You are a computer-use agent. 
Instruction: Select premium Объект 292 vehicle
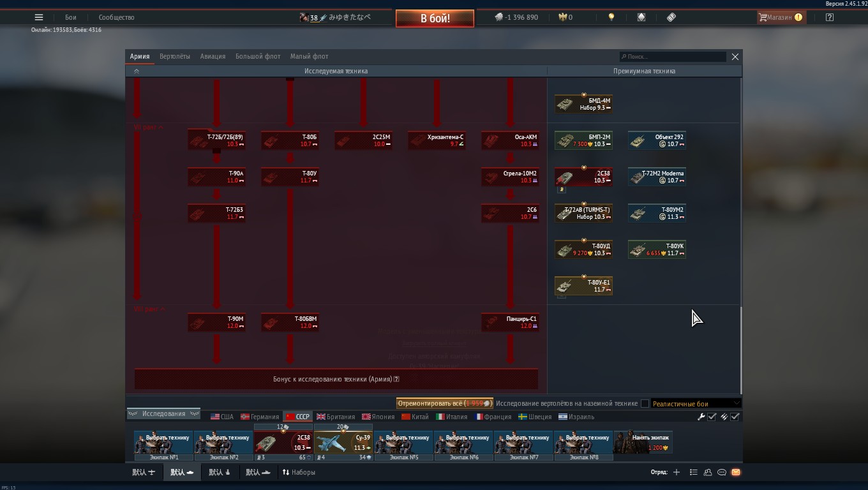(x=657, y=140)
